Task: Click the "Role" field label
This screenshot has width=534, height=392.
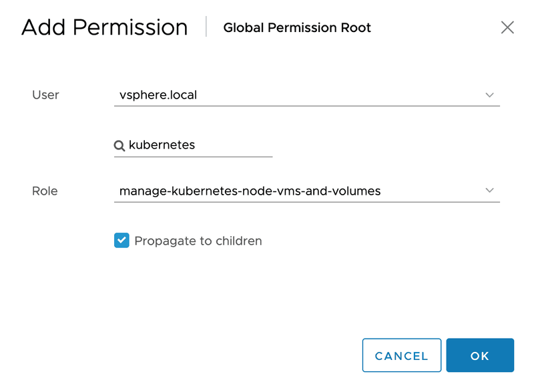Action: 45,191
